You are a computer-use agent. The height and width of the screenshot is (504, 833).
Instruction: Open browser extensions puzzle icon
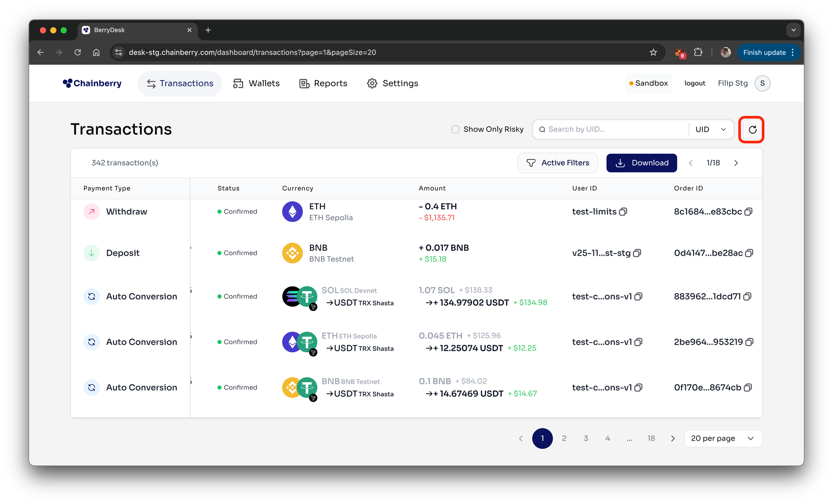tap(698, 52)
